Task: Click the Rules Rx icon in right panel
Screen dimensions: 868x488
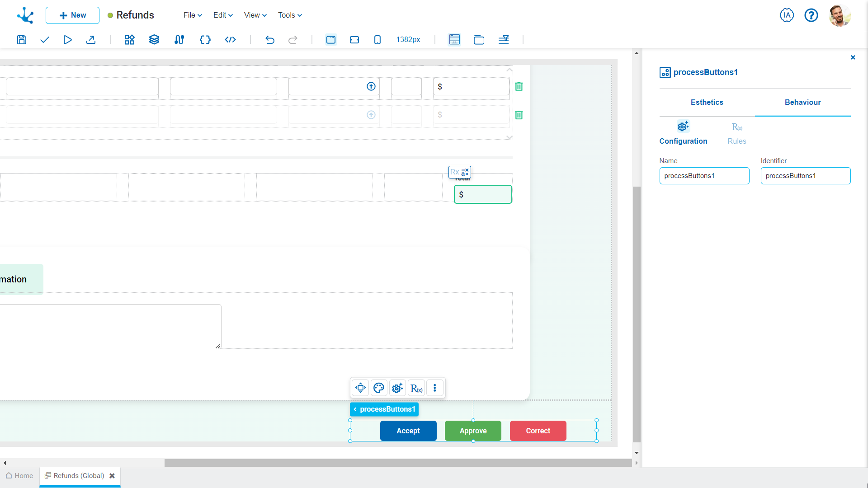Action: click(x=737, y=127)
